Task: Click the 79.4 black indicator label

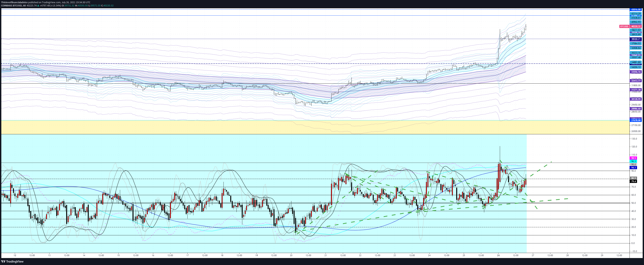Action: (x=633, y=181)
